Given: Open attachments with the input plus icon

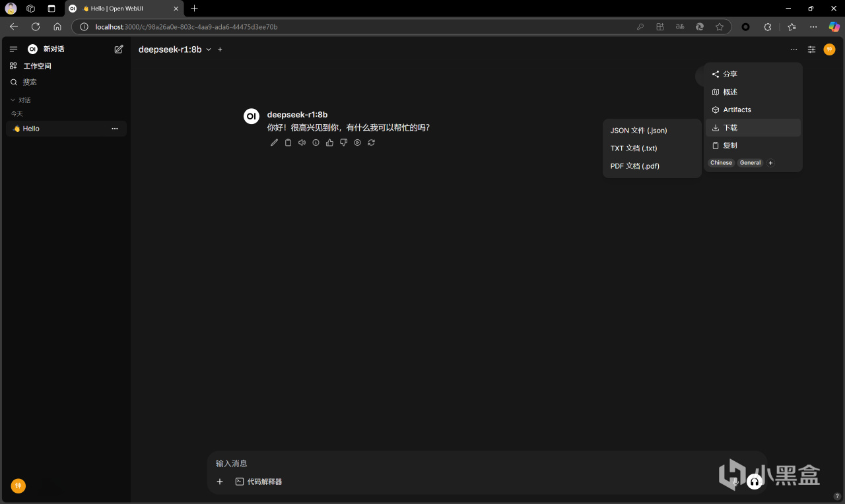Looking at the screenshot, I should point(220,482).
